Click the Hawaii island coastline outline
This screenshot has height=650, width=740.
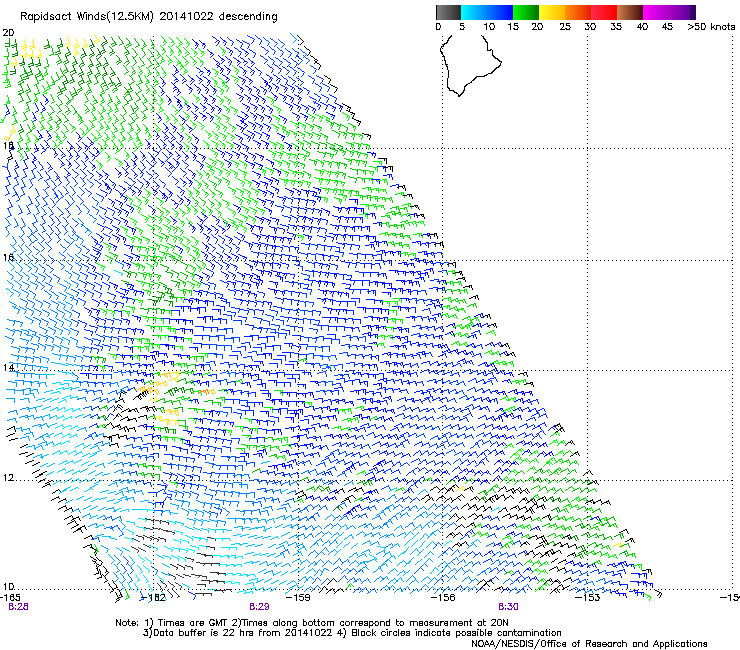471,66
